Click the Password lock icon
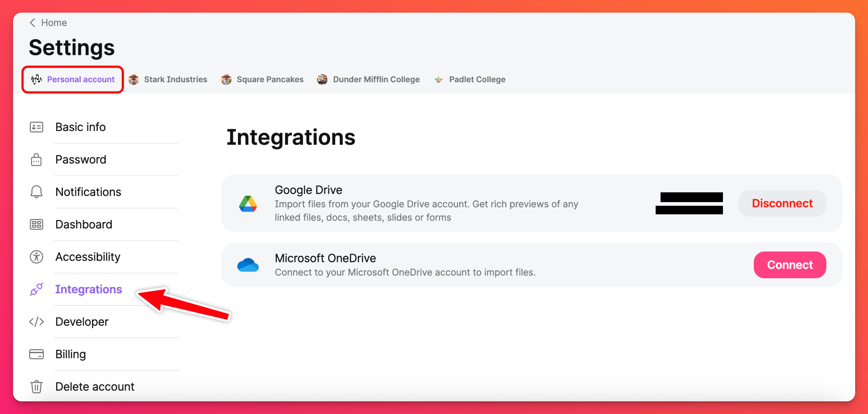868x414 pixels. pyautogui.click(x=36, y=160)
